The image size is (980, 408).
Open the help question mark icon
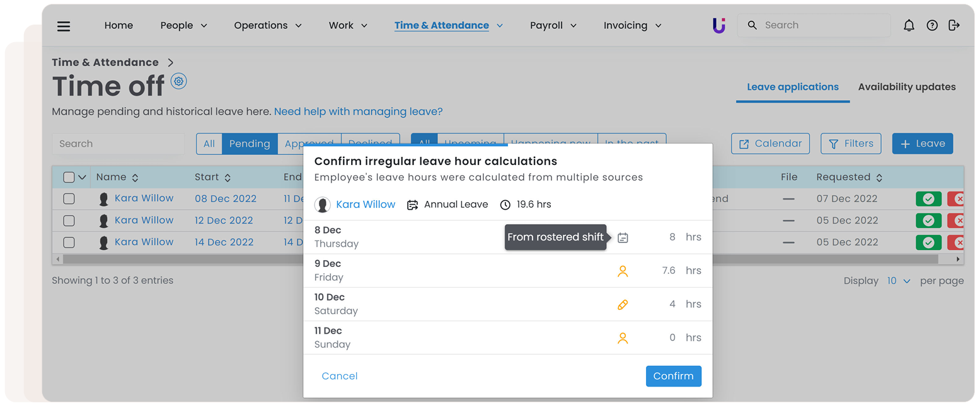click(932, 25)
